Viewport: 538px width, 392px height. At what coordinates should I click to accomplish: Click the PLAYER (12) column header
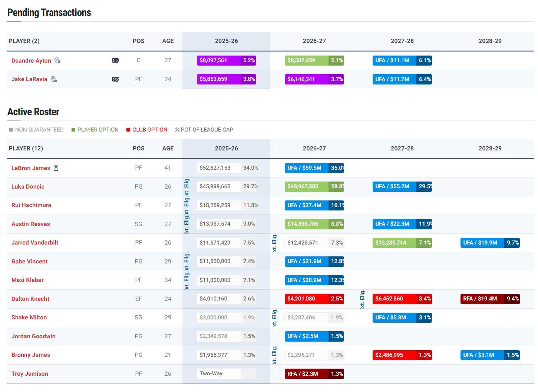point(26,149)
